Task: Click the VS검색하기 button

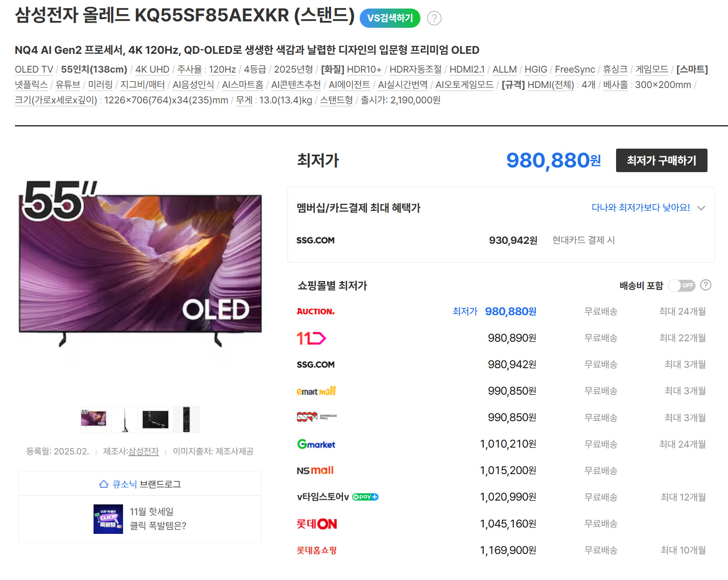Action: [390, 18]
